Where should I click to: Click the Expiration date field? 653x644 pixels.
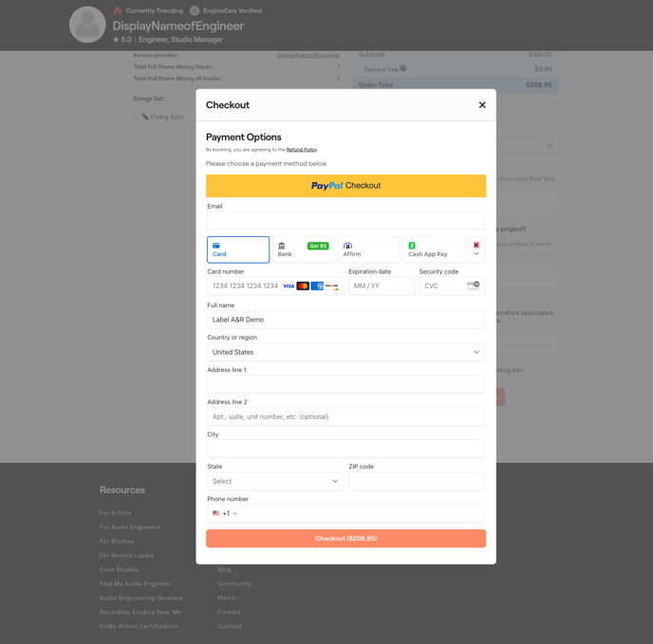coord(381,285)
